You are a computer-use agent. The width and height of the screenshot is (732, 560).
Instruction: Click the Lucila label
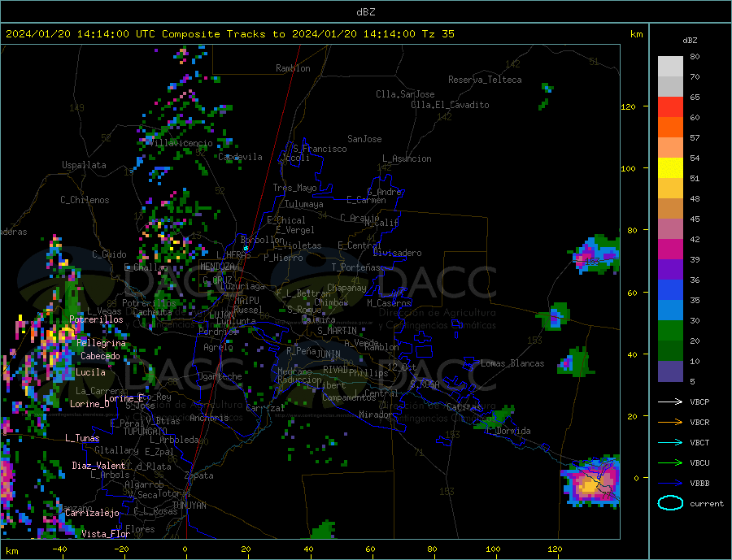[90, 372]
